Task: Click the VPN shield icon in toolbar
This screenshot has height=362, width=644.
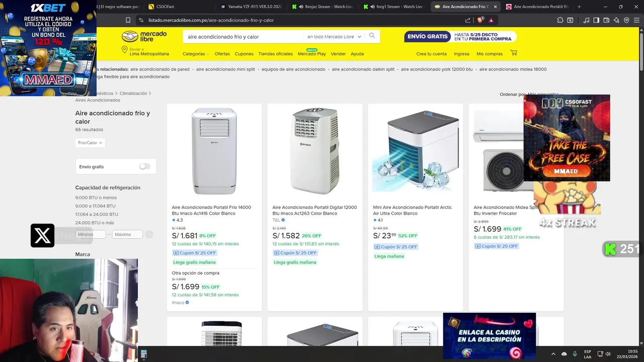Action: (626, 20)
